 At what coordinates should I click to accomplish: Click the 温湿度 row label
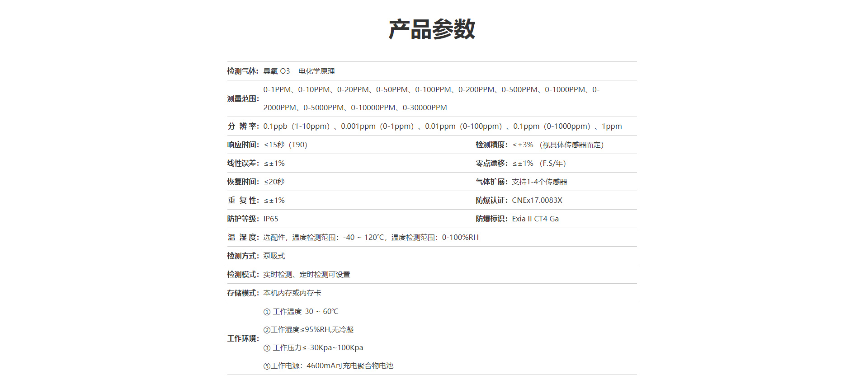point(243,238)
